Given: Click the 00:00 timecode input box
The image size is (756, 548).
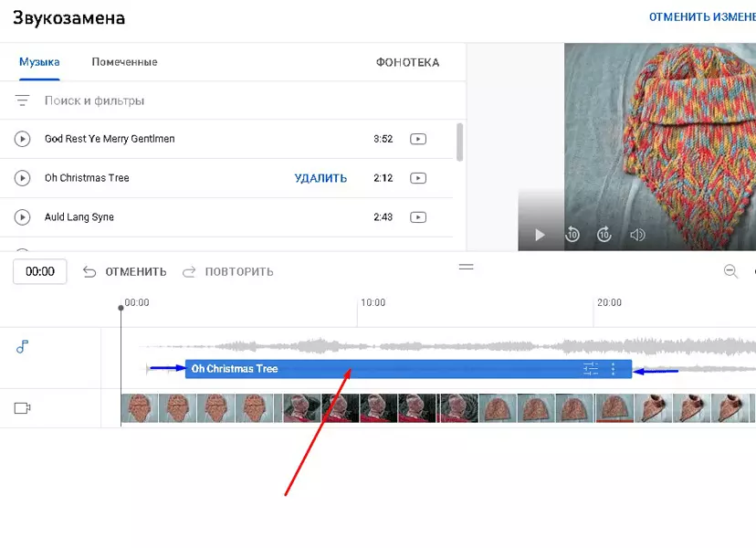Looking at the screenshot, I should point(40,271).
